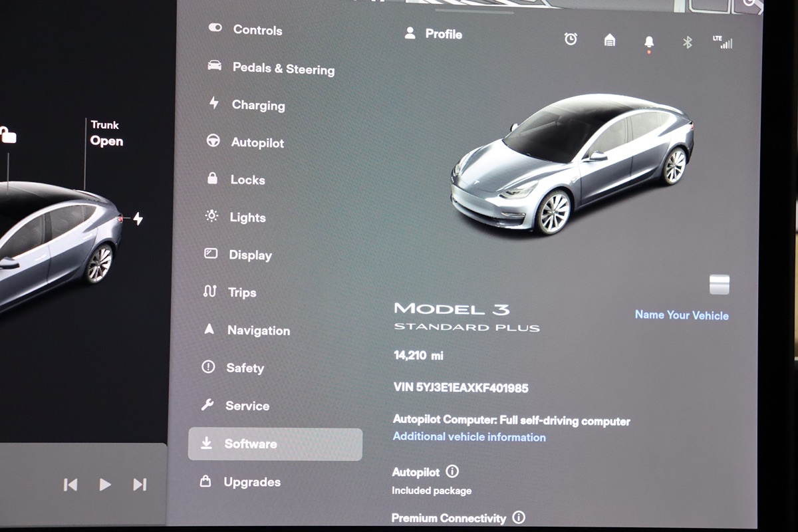The width and height of the screenshot is (798, 532).
Task: Tap the alarm clock icon in status bar
Action: pyautogui.click(x=571, y=39)
